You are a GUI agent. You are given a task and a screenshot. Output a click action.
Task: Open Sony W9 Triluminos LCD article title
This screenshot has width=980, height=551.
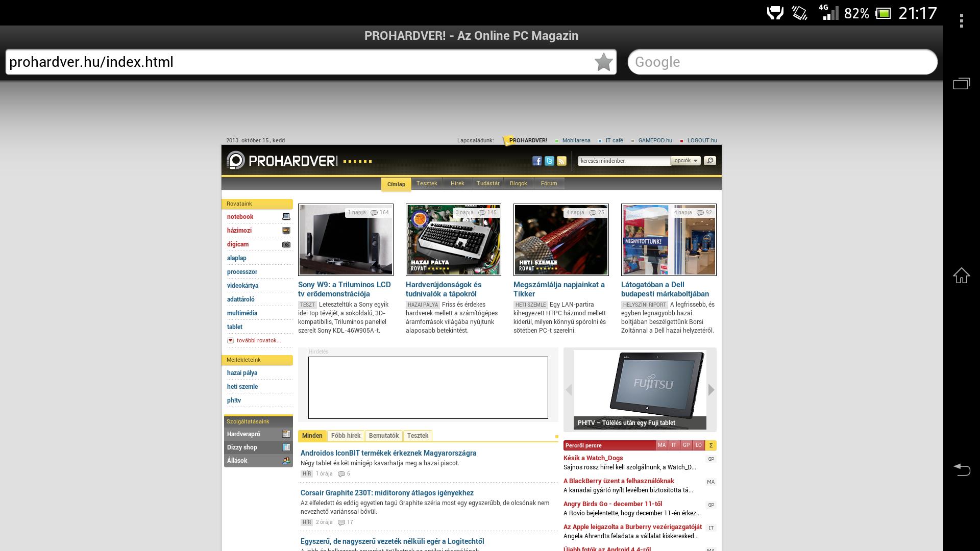(345, 289)
